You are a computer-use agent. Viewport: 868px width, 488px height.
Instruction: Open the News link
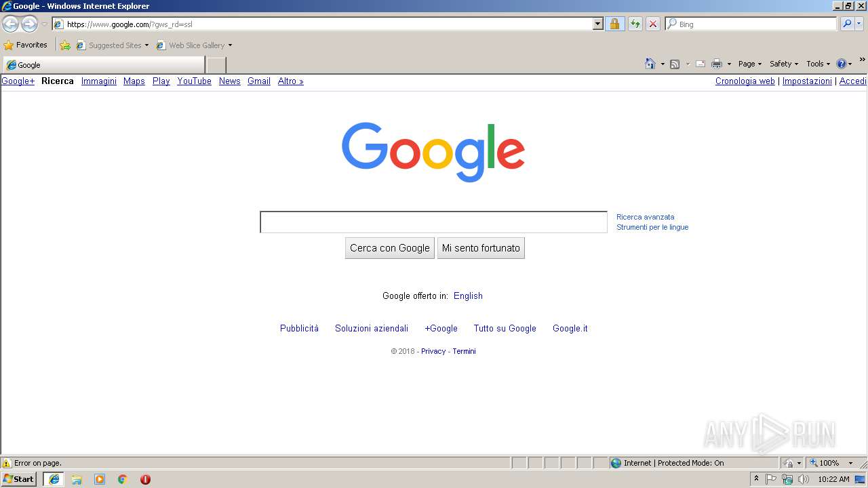pyautogui.click(x=230, y=81)
